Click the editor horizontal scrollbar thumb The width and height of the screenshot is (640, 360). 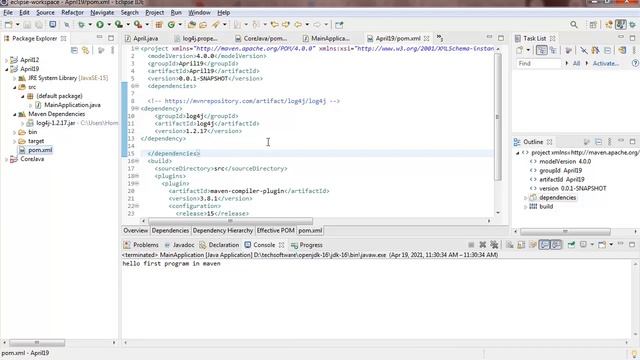pyautogui.click(x=231, y=221)
